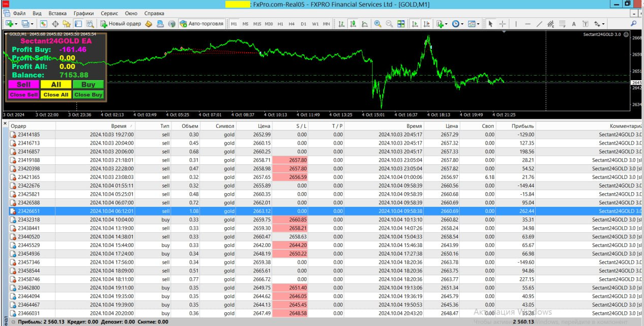
Task: Zoom out on the chart
Action: pyautogui.click(x=389, y=24)
